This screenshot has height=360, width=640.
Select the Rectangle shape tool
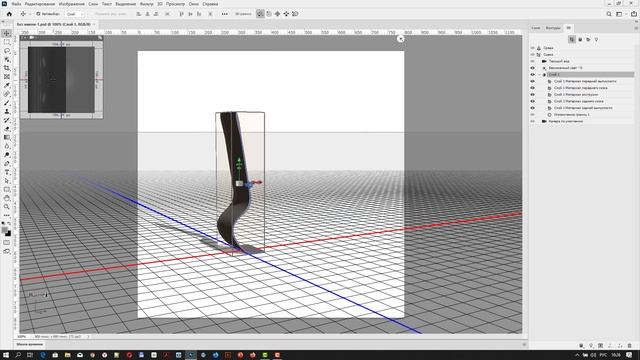tap(7, 189)
